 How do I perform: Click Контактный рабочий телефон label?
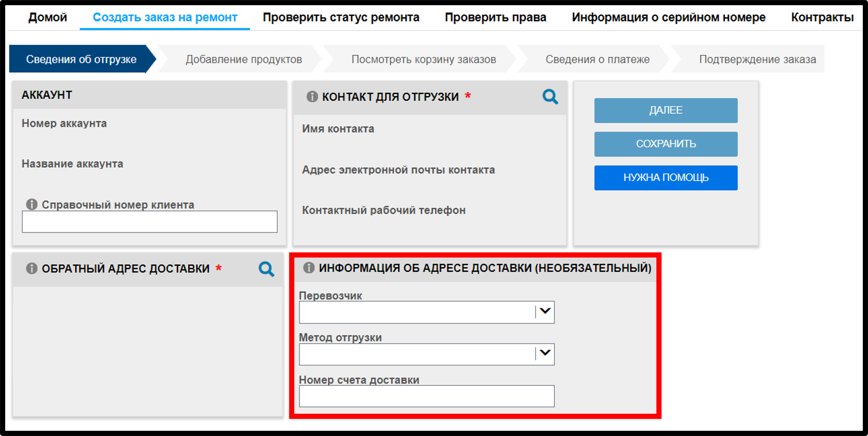click(x=384, y=211)
